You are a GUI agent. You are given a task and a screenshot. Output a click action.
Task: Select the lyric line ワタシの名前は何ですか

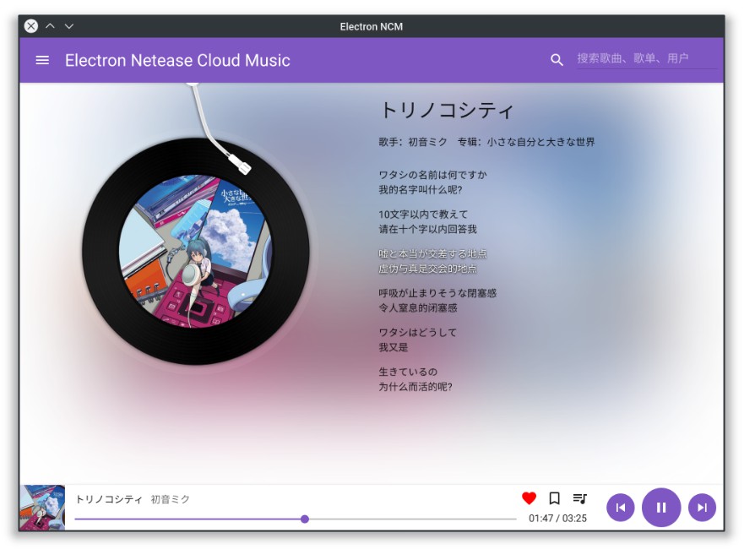coord(432,175)
